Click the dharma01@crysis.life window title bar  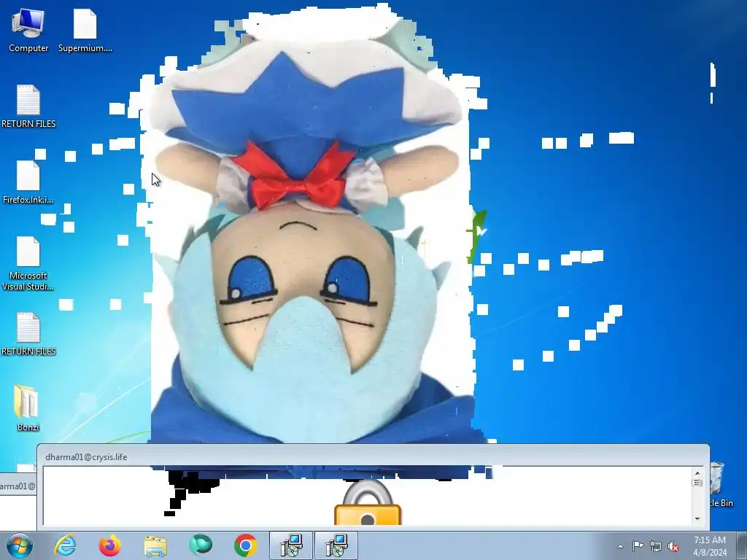373,456
